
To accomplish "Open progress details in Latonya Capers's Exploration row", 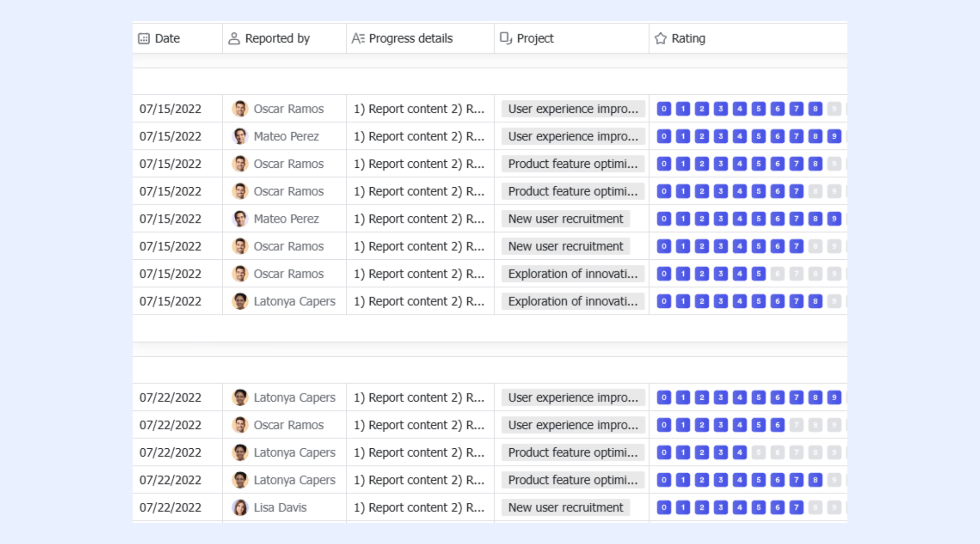I will coord(419,301).
